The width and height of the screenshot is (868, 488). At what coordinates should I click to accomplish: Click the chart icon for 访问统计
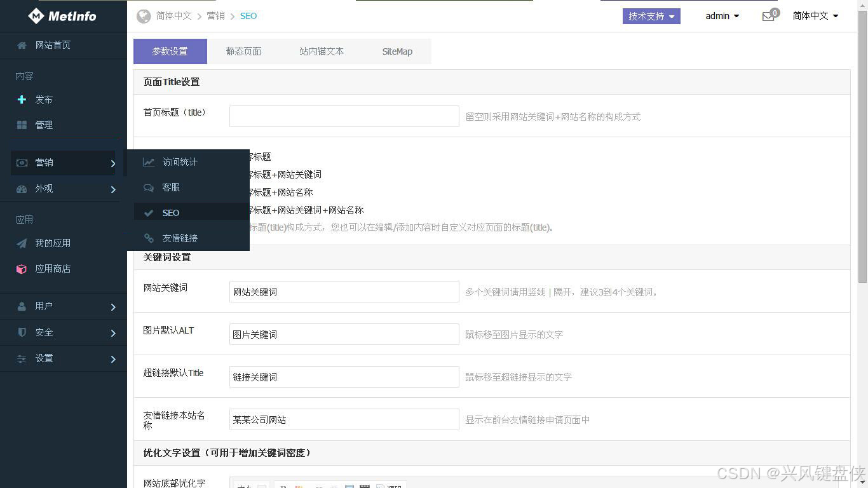(149, 162)
